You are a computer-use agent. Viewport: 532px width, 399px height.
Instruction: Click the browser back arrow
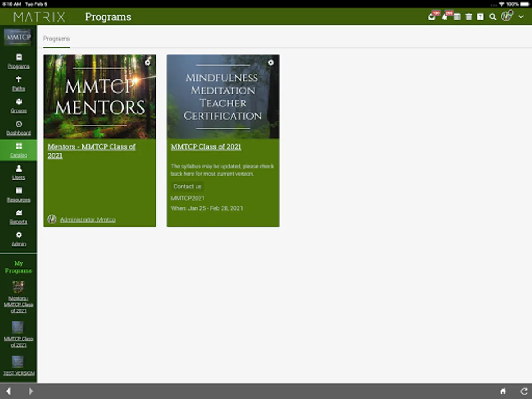click(x=8, y=391)
